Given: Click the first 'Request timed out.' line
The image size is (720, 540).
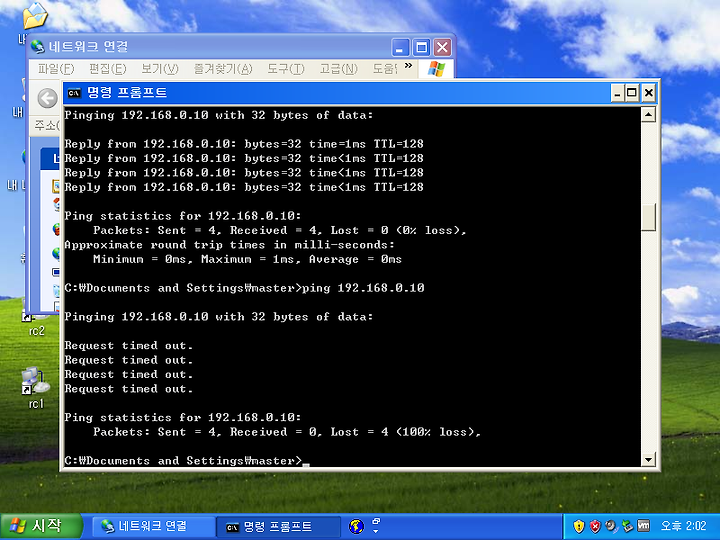Looking at the screenshot, I should tap(129, 345).
